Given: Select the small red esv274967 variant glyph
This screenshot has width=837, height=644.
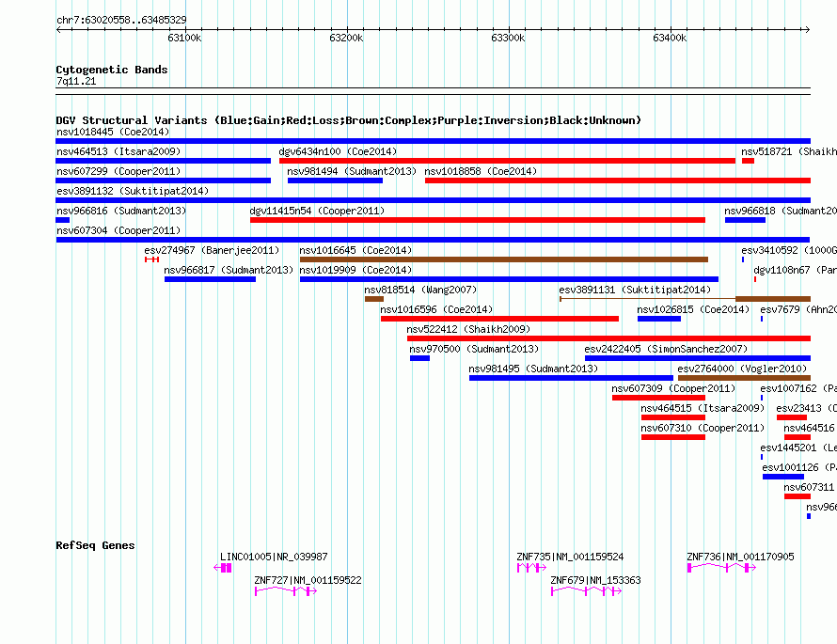Looking at the screenshot, I should tap(151, 259).
